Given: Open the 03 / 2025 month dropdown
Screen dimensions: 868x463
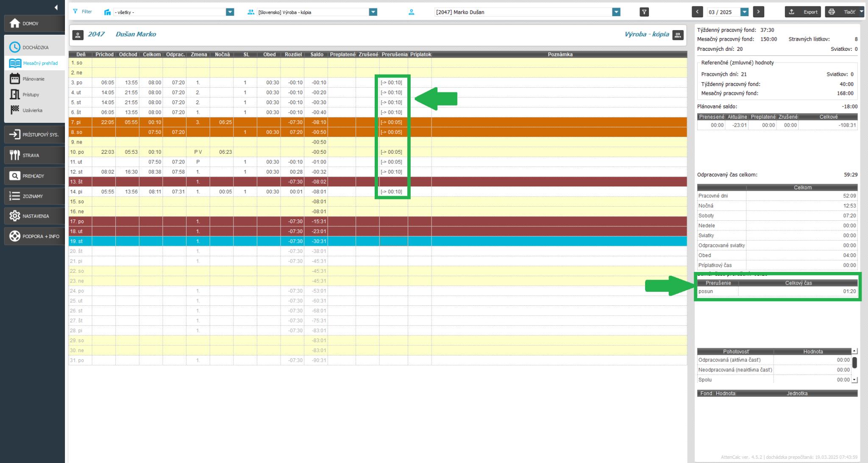Looking at the screenshot, I should (744, 12).
